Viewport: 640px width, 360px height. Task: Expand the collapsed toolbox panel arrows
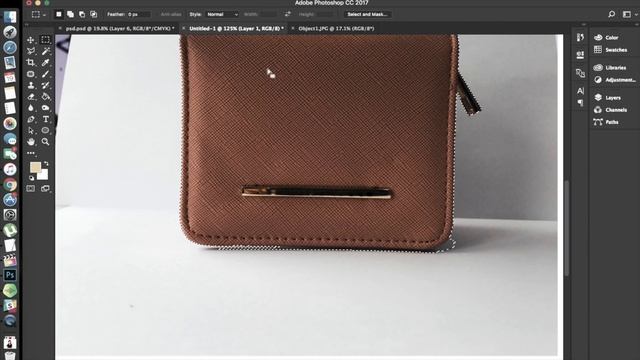[x=27, y=25]
